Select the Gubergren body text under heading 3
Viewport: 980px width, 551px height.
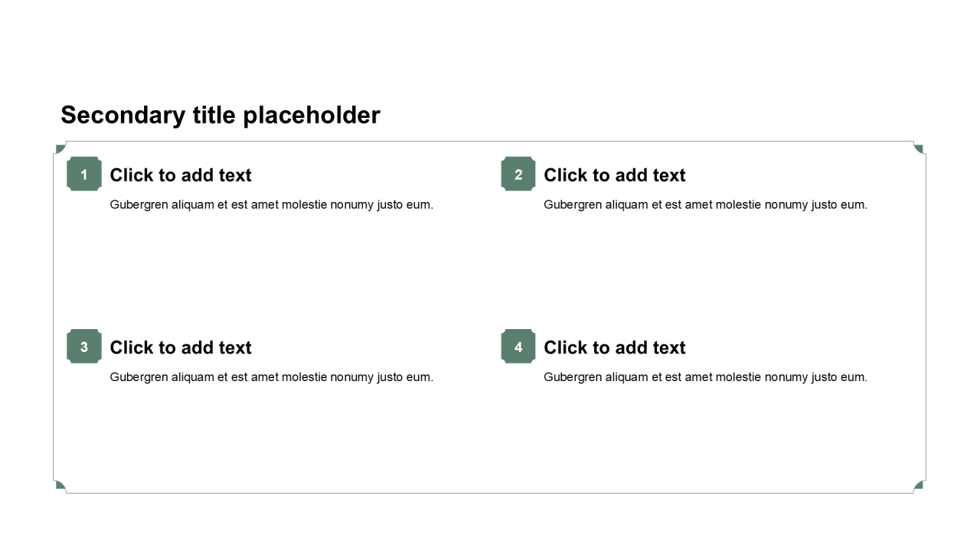(x=272, y=377)
